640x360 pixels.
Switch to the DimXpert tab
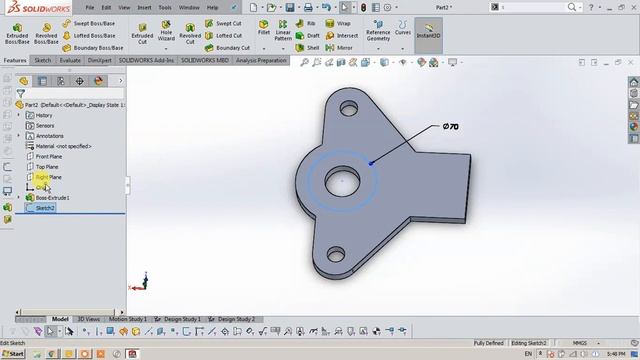coord(100,60)
